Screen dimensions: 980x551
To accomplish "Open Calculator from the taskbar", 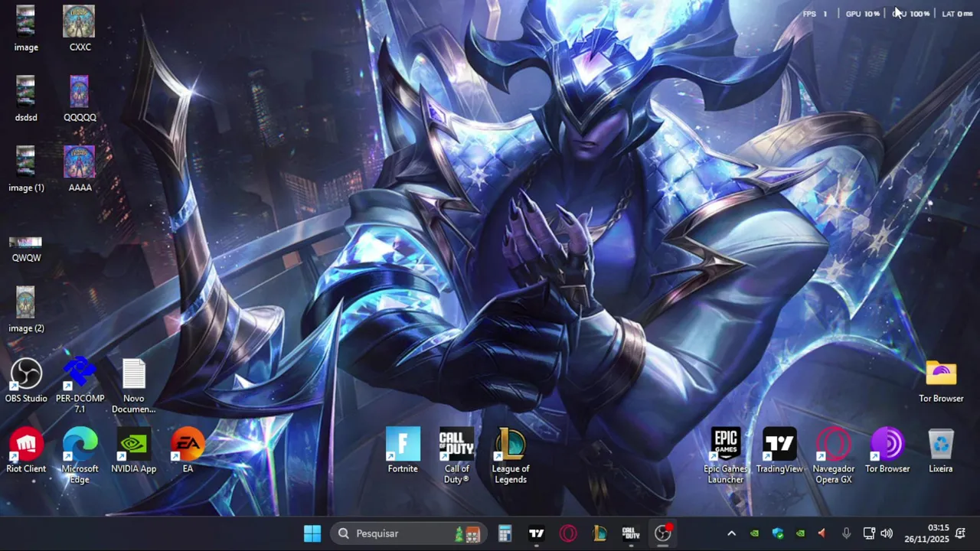I will pos(505,533).
